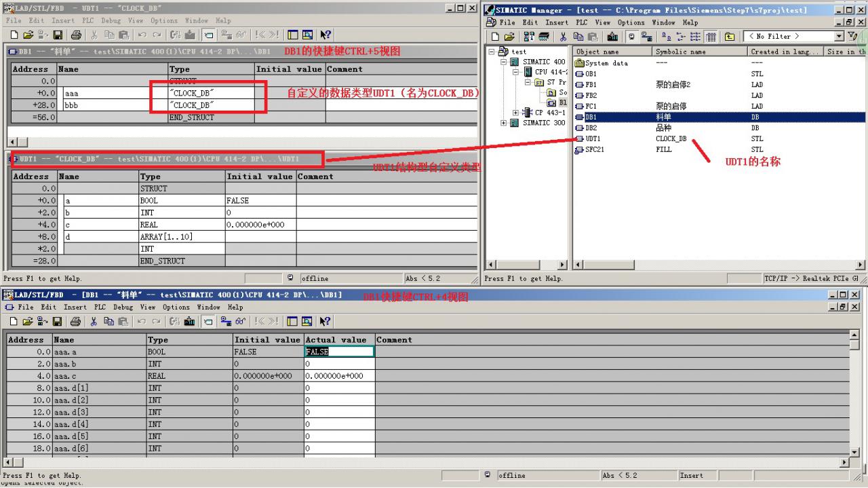
Task: Click Accessible Nodes icon in SIMATIC Manager
Action: [529, 37]
